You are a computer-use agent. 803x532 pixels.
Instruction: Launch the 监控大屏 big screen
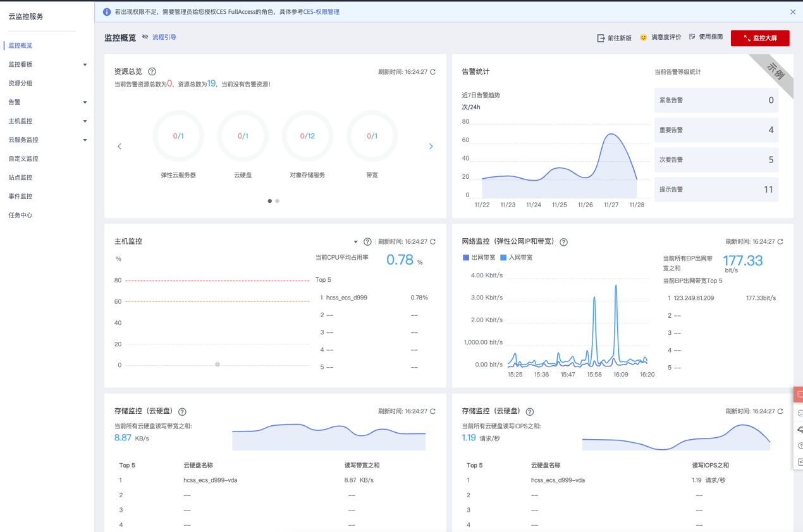point(760,38)
